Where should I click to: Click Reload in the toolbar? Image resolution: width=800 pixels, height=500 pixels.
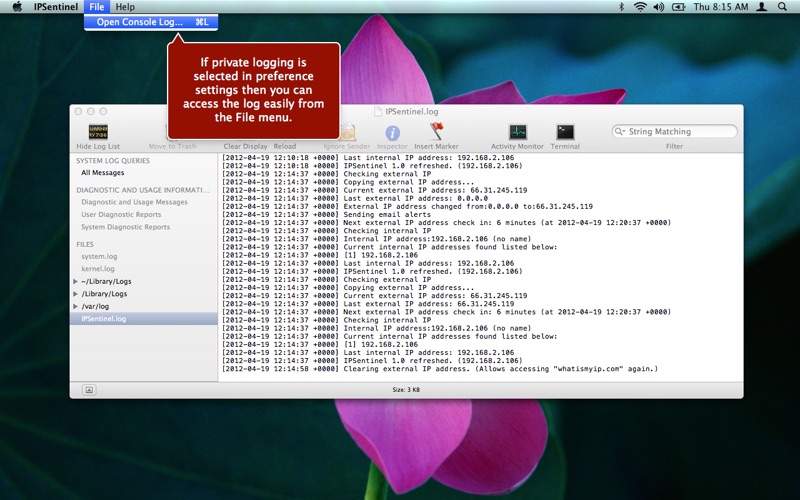(285, 146)
